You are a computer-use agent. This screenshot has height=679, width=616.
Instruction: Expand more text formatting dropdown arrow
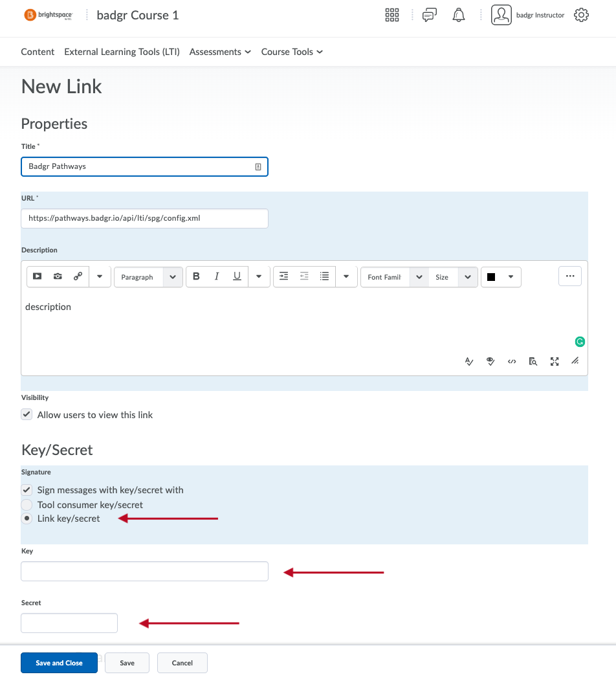coord(259,276)
